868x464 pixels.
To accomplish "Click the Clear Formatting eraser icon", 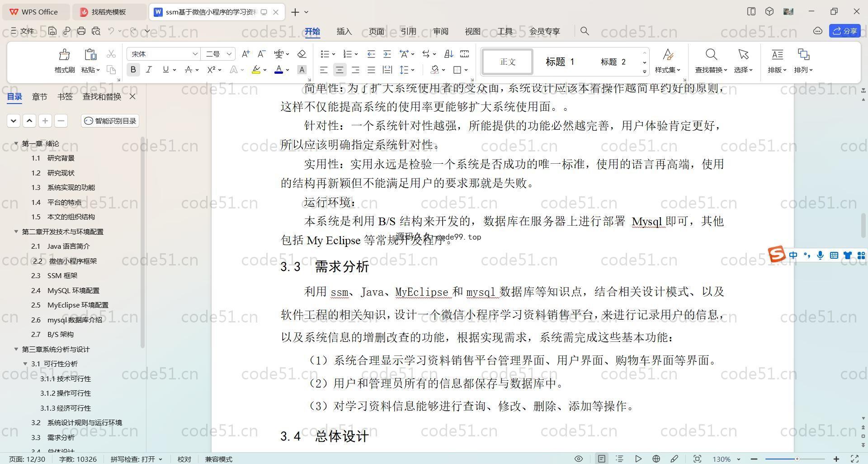I will pos(302,54).
